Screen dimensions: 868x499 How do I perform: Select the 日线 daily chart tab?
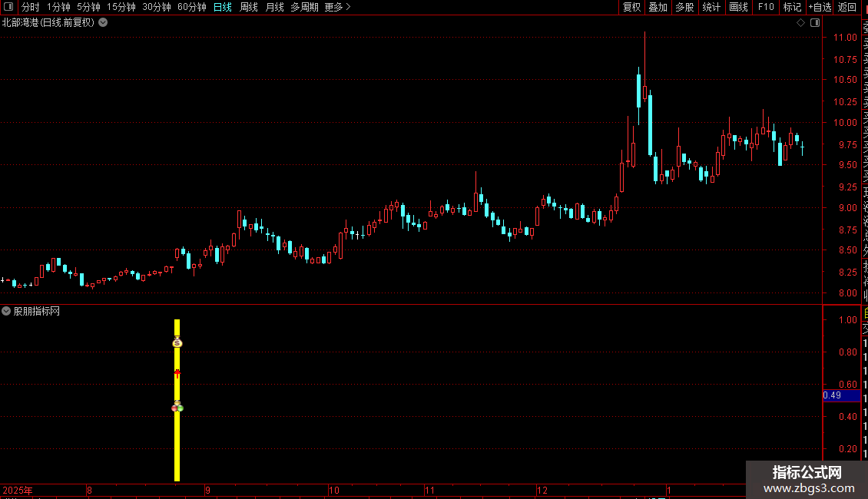pyautogui.click(x=223, y=7)
